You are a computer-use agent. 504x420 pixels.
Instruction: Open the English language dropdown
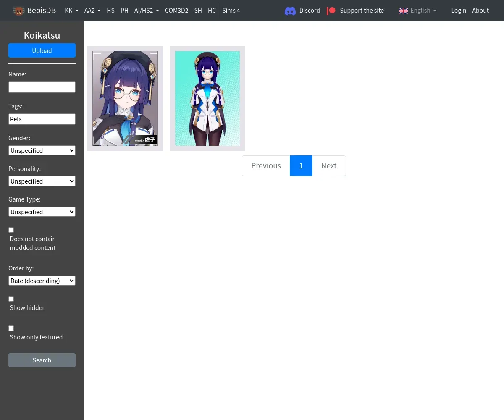point(417,10)
